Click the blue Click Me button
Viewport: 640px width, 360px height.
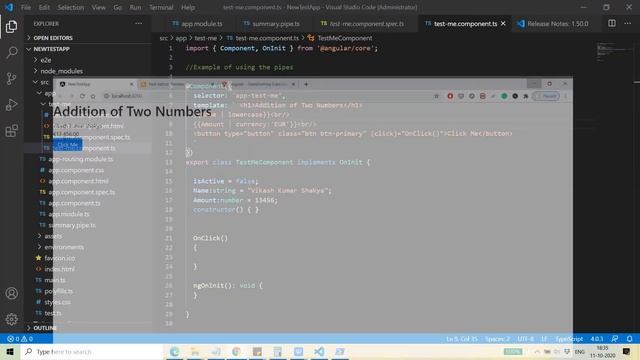pos(67,144)
